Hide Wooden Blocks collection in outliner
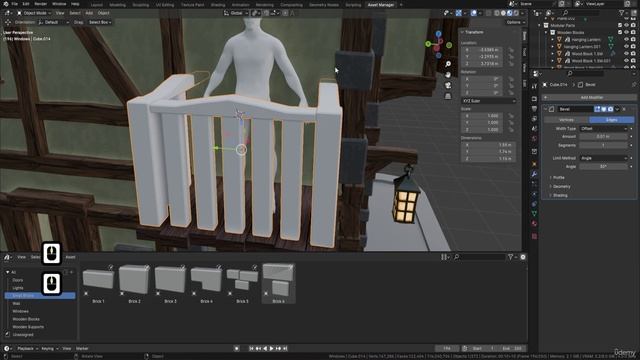 (x=626, y=32)
